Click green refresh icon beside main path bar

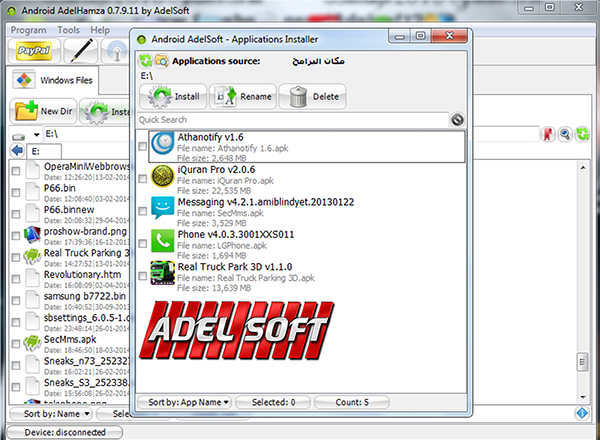[582, 134]
